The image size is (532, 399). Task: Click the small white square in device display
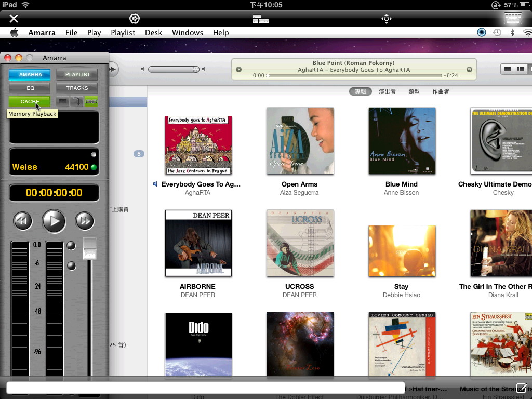(x=94, y=154)
